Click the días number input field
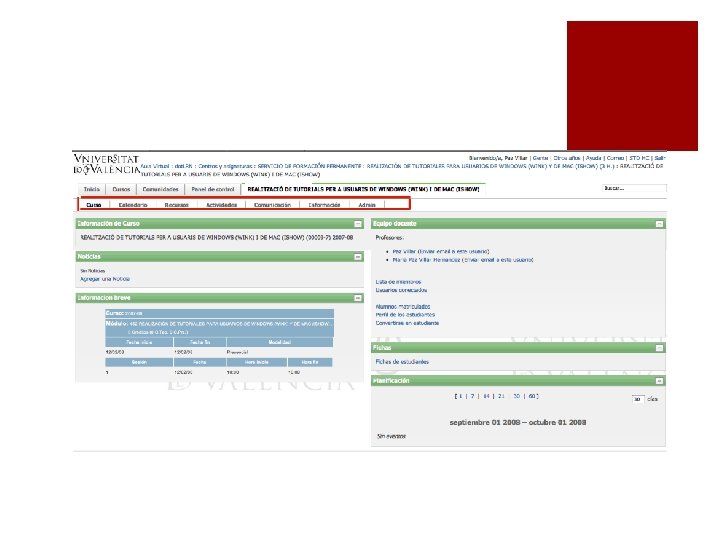 coord(638,399)
